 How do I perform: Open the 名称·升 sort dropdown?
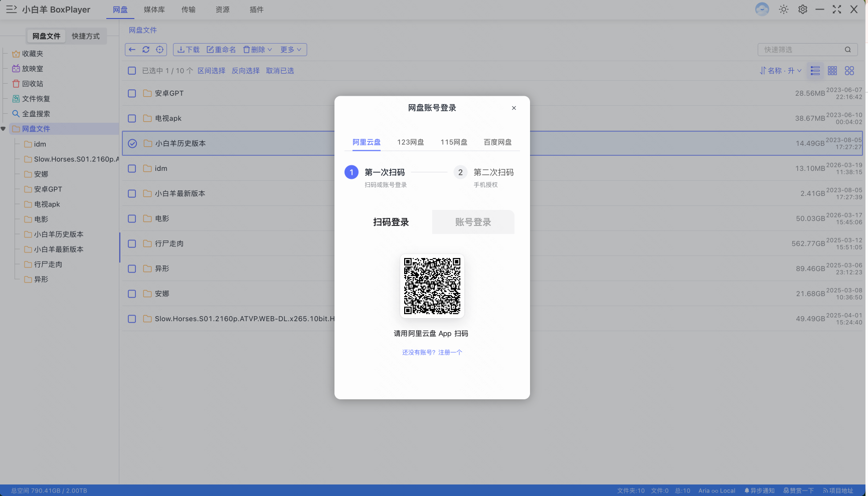[781, 71]
